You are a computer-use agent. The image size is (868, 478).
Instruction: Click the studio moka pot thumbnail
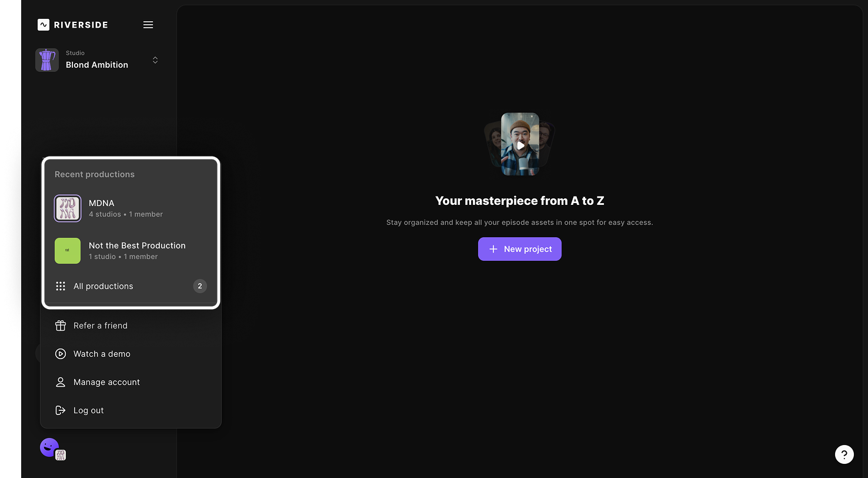coord(47,60)
